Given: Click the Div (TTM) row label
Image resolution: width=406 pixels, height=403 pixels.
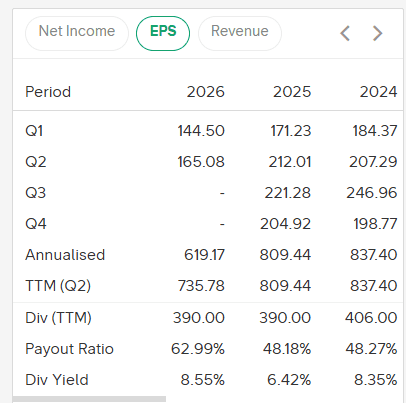Looking at the screenshot, I should pos(58,317).
